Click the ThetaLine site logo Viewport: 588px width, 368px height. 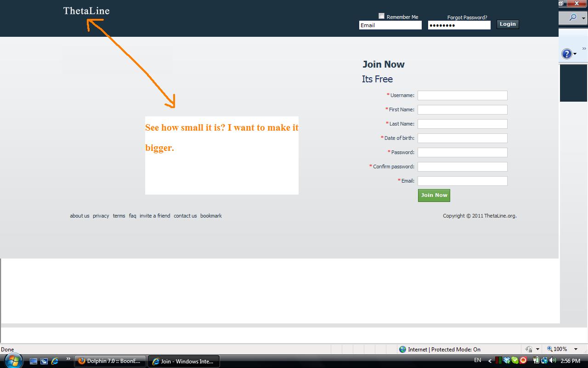tap(86, 11)
